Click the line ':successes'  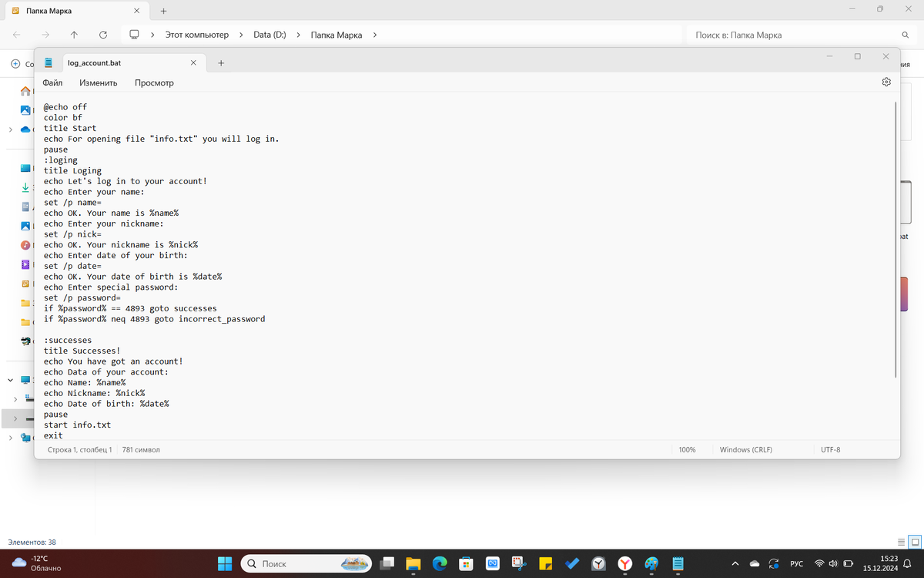pyautogui.click(x=68, y=340)
